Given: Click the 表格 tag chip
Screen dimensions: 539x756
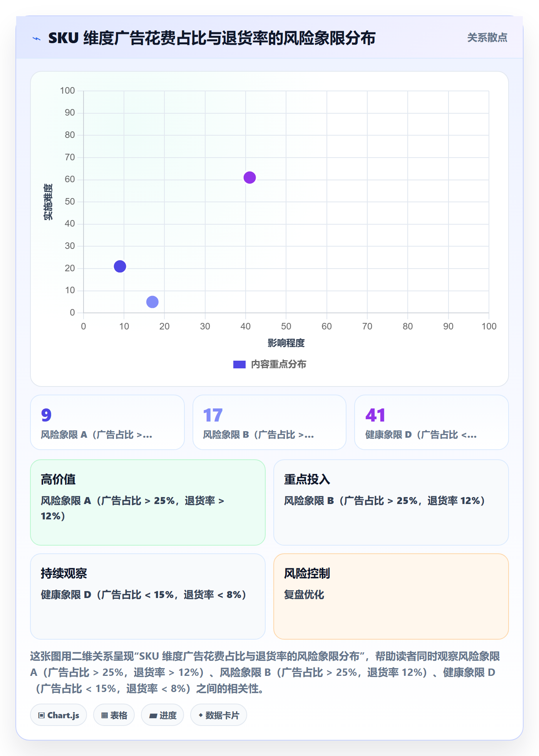Looking at the screenshot, I should coord(114,715).
